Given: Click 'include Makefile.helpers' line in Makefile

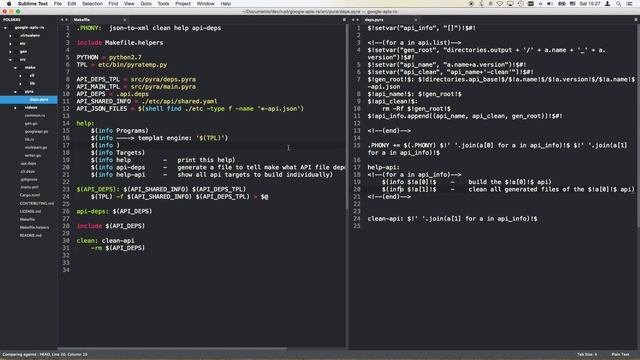Looking at the screenshot, I should tap(120, 43).
